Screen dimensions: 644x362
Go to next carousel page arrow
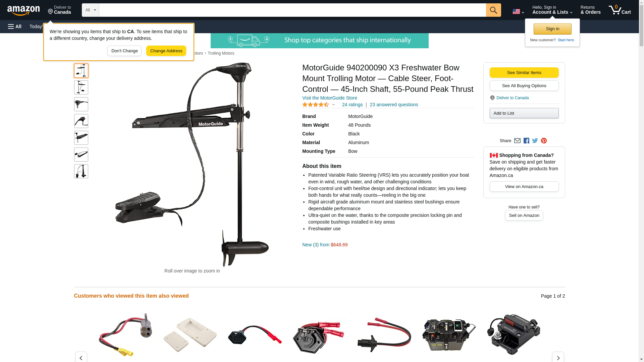point(558,357)
